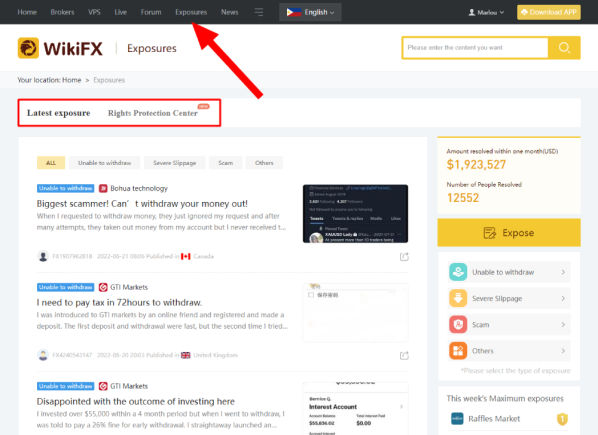This screenshot has height=435, width=598.
Task: Open 'Biggest scammer!' post title
Action: coord(142,204)
